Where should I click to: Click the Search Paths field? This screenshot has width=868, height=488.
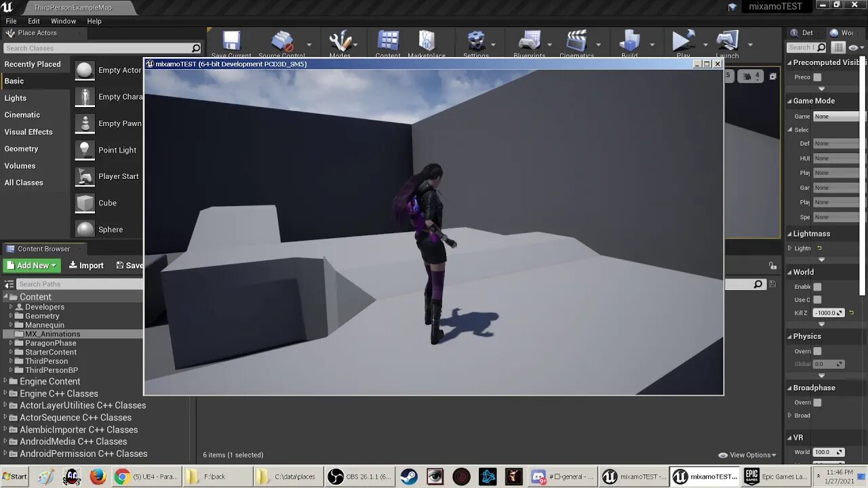click(x=78, y=284)
